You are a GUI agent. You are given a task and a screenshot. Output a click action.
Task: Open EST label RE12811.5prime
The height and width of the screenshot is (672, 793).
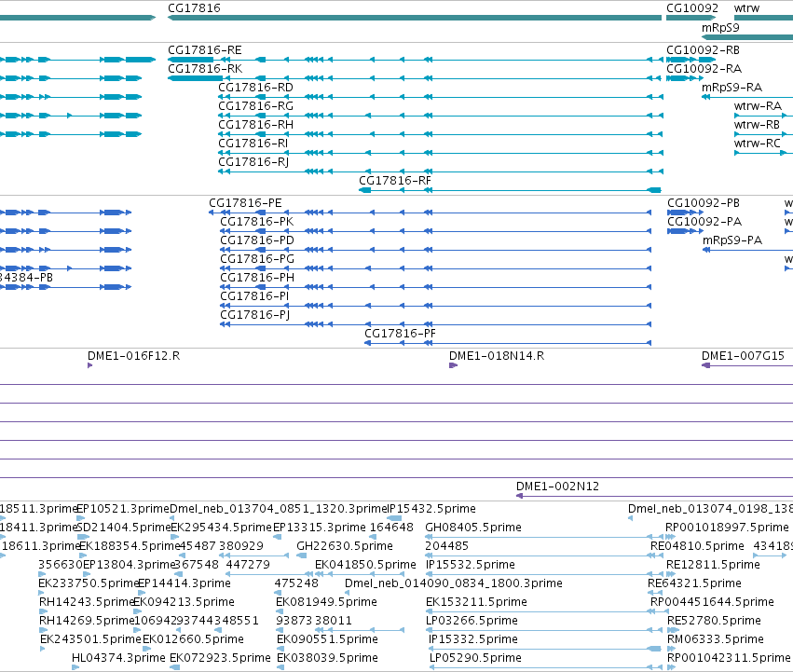pos(713,565)
